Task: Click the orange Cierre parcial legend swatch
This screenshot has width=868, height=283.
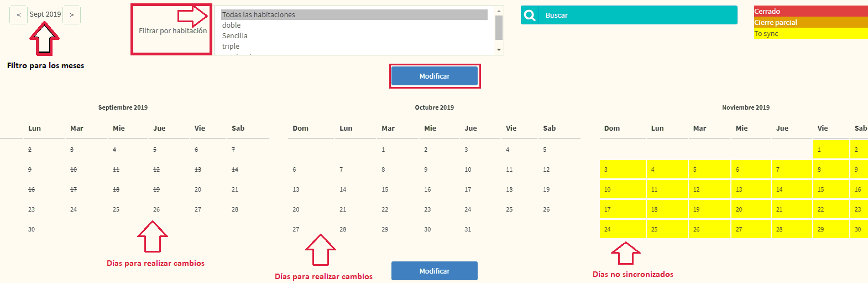Action: point(811,23)
